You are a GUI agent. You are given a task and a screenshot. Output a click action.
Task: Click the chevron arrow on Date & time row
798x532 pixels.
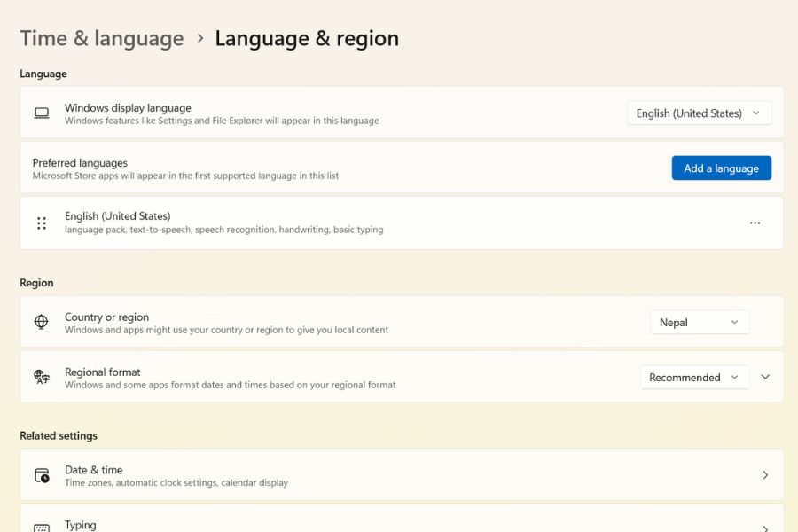coord(765,475)
